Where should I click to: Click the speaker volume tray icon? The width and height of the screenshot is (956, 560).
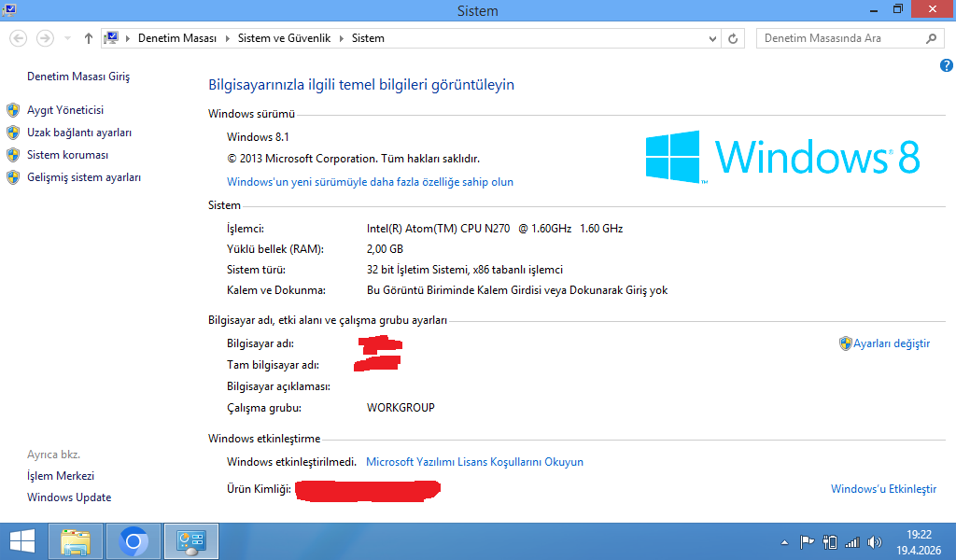(x=875, y=541)
